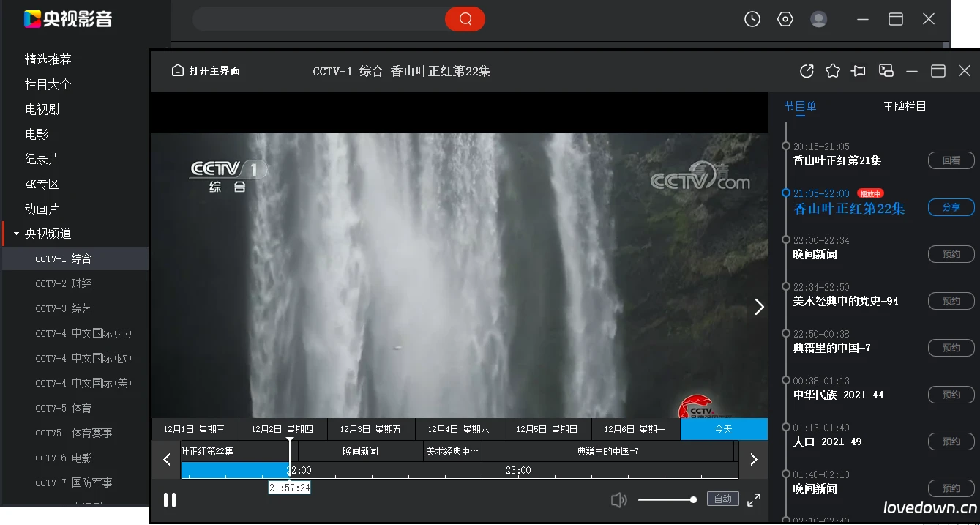Click the 央视影音 app logo
Viewport: 980px width, 525px height.
pyautogui.click(x=64, y=20)
